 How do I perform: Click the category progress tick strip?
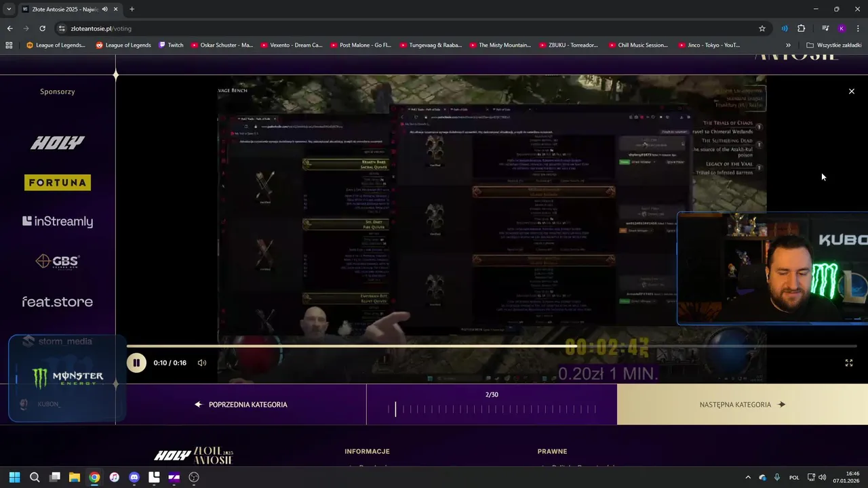(492, 409)
